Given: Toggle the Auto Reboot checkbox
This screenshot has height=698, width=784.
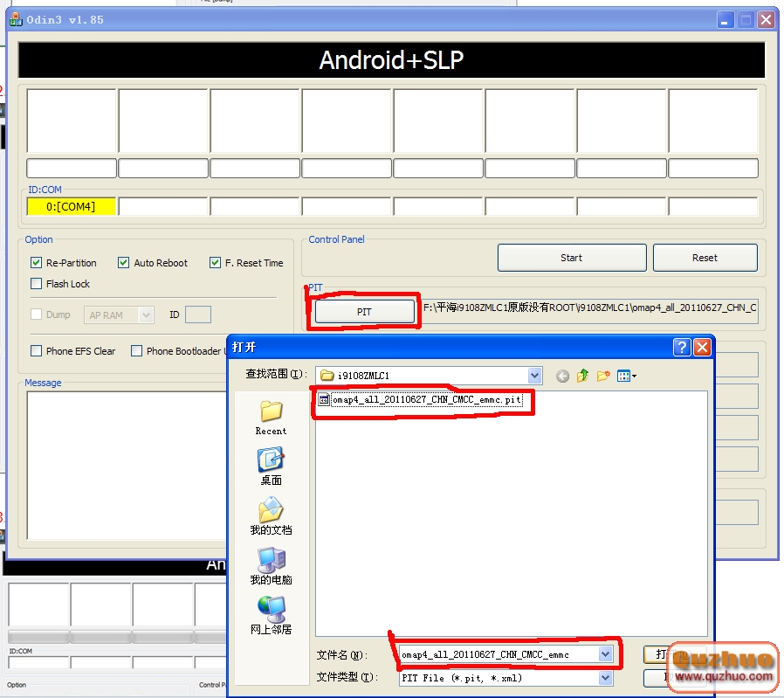Looking at the screenshot, I should [x=123, y=263].
